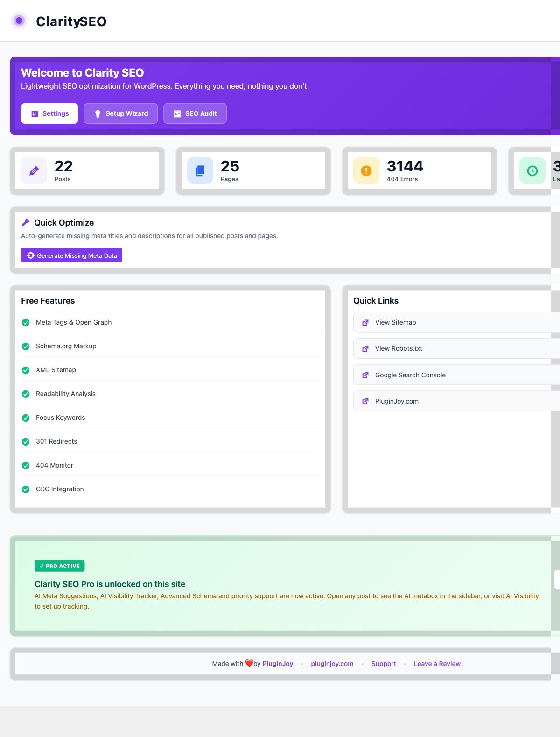Screen dimensions: 560x737
Task: Click the Free Features heading
Action: 48,301
